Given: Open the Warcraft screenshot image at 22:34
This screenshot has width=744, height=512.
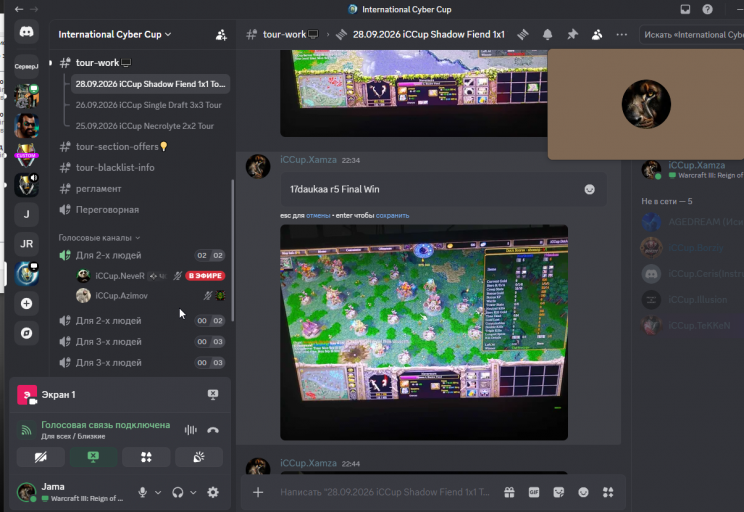Looking at the screenshot, I should point(424,333).
